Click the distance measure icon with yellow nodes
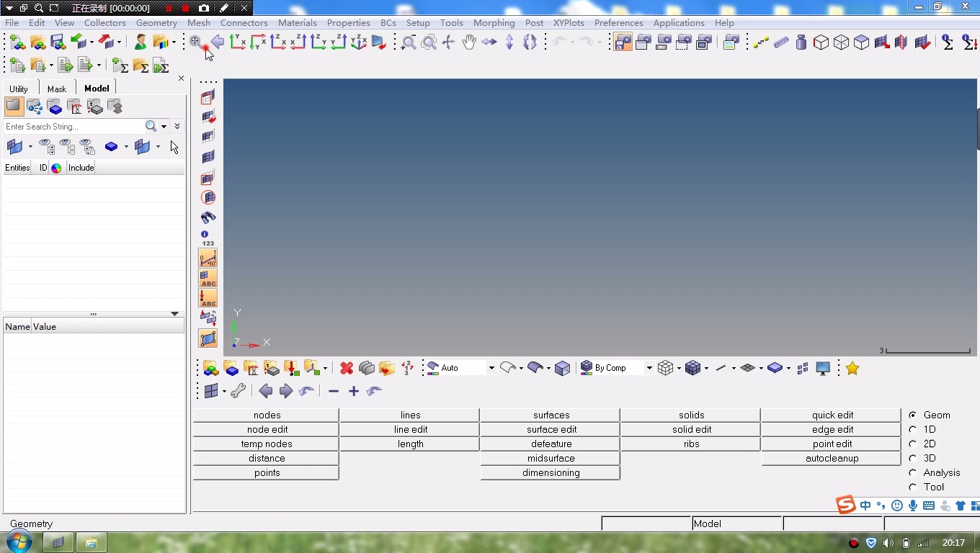 761,42
